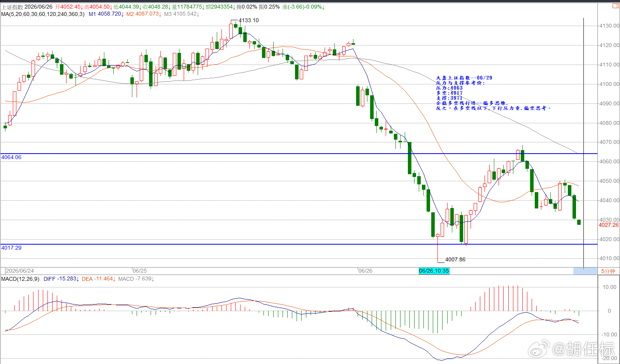Click the 上证指数 index name in header

(x=12, y=7)
